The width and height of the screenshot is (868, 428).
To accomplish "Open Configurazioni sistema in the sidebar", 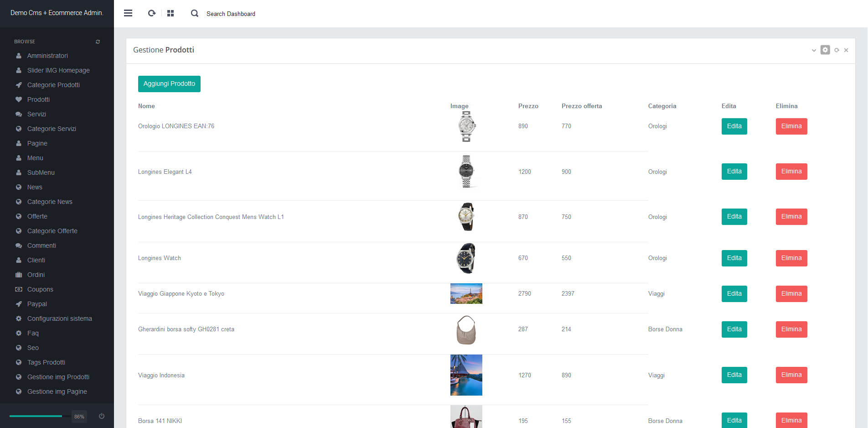I will coord(59,318).
